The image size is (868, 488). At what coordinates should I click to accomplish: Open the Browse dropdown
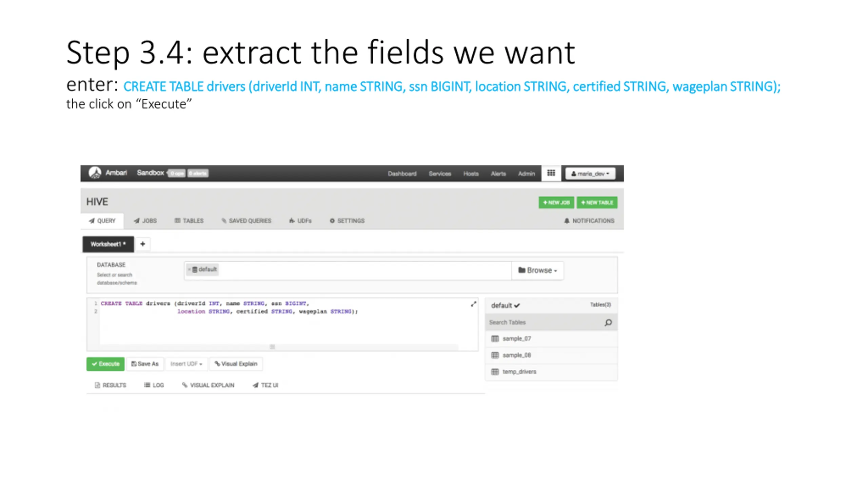[x=537, y=270]
